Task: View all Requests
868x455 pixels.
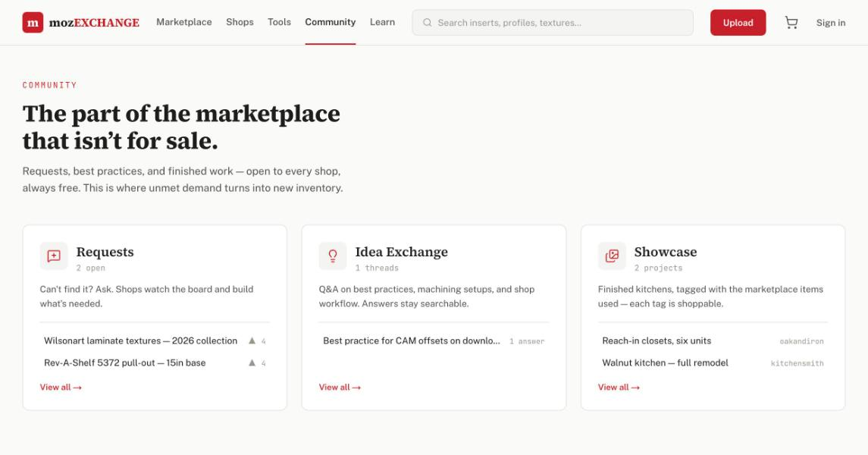Action: [x=61, y=388]
